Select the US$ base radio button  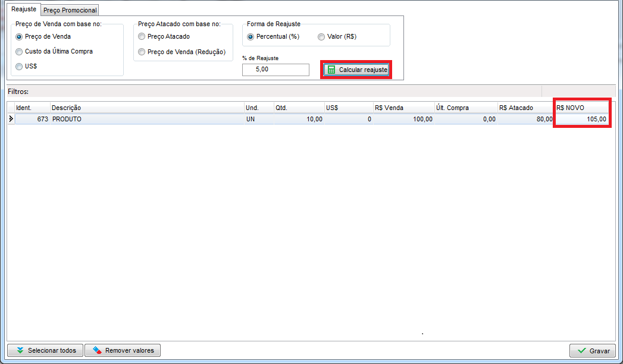20,67
